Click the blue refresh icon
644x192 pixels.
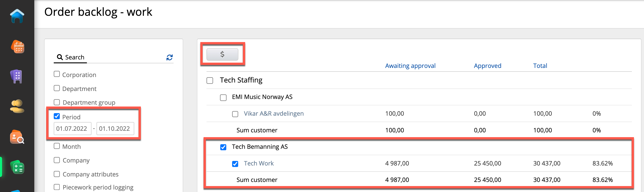pyautogui.click(x=169, y=58)
